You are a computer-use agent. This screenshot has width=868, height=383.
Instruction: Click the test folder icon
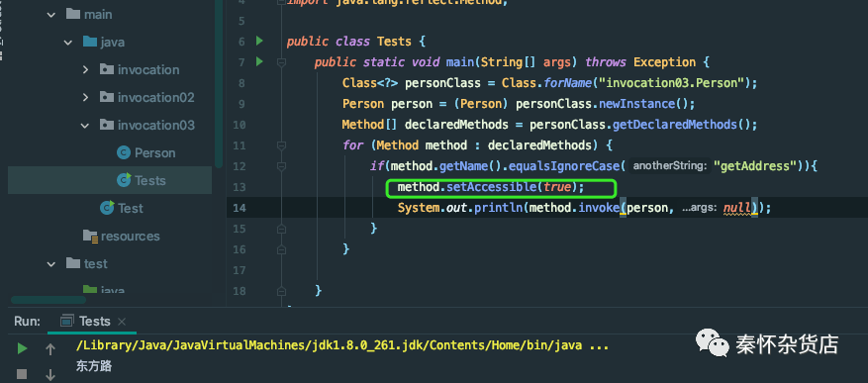[x=73, y=263]
